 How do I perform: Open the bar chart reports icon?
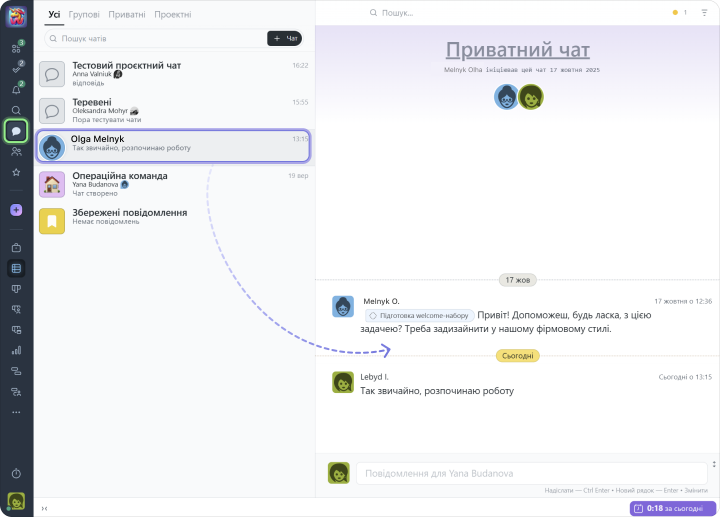tap(16, 350)
